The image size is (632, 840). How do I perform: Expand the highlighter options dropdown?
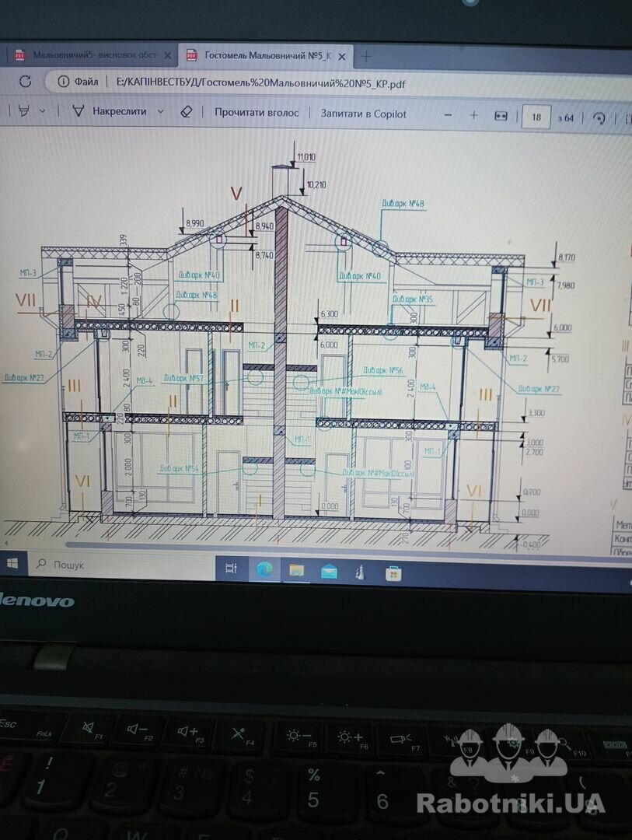click(x=42, y=111)
